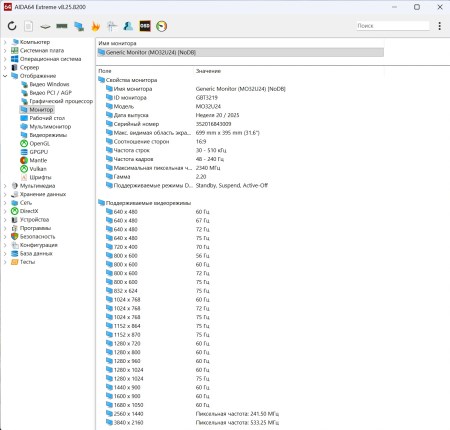This screenshot has height=430, width=450.
Task: Click the Устройства tree icon
Action: (14, 220)
